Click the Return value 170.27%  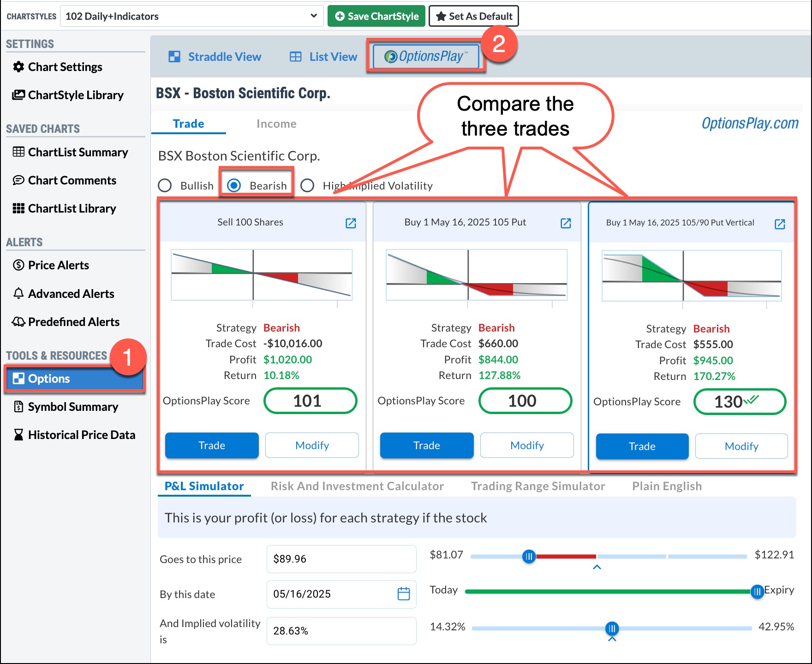click(714, 376)
